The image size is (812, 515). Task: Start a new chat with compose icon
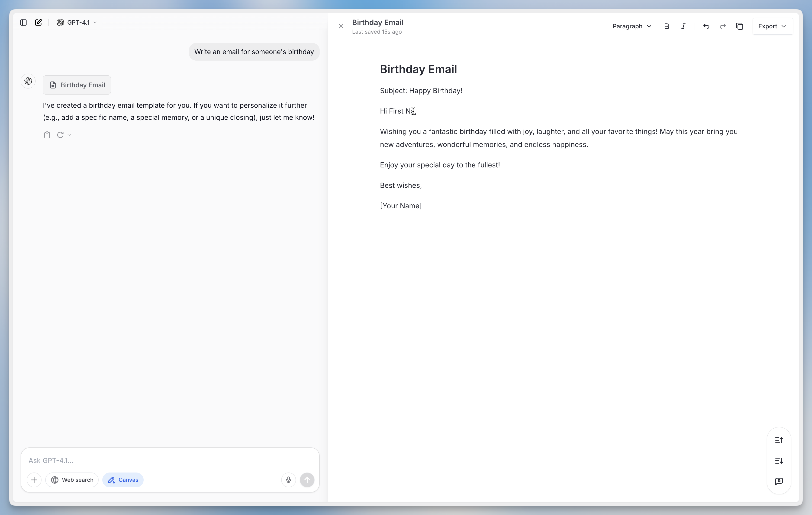pos(39,23)
